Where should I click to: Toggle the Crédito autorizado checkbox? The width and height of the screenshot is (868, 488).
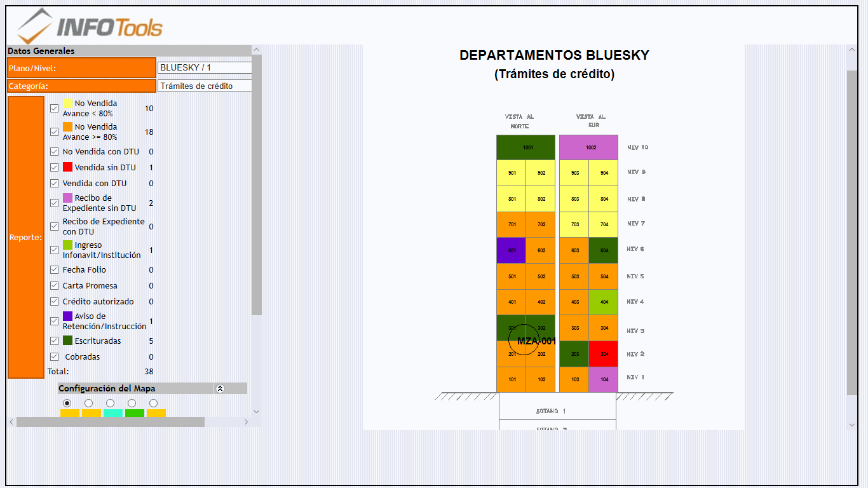(55, 302)
